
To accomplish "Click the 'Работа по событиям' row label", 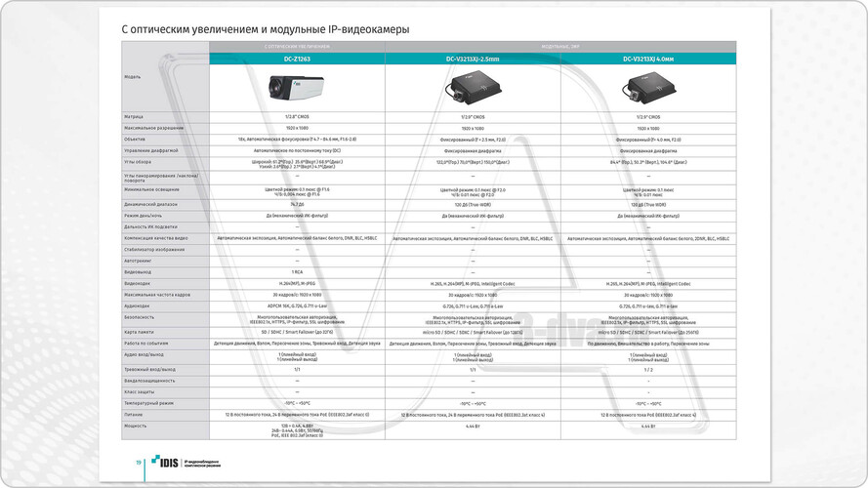I will 146,343.
